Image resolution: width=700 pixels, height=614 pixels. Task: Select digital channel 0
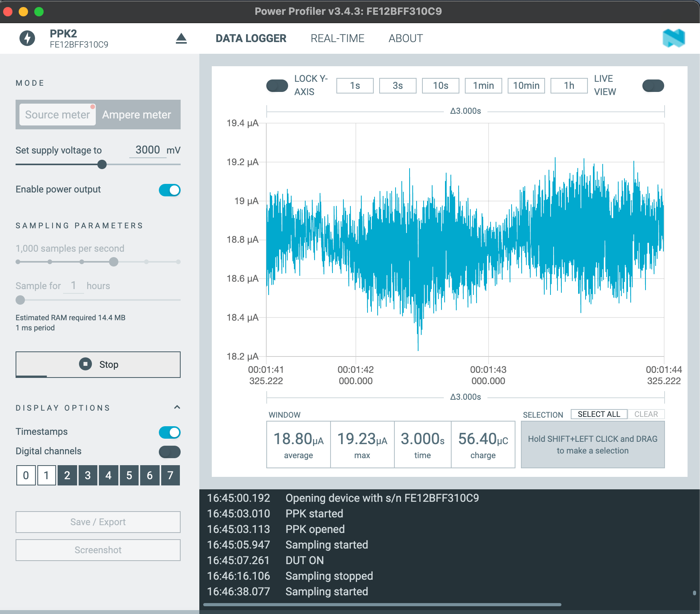(x=26, y=475)
